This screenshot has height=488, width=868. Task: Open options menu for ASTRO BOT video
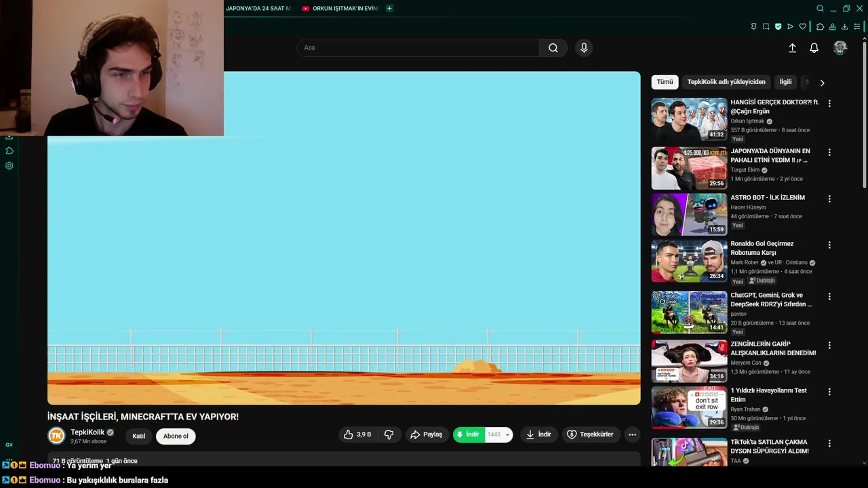(829, 199)
